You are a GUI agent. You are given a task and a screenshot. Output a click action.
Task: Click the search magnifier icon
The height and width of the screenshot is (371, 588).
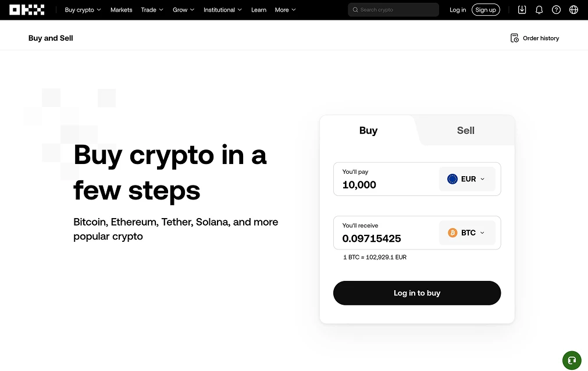[x=355, y=10]
